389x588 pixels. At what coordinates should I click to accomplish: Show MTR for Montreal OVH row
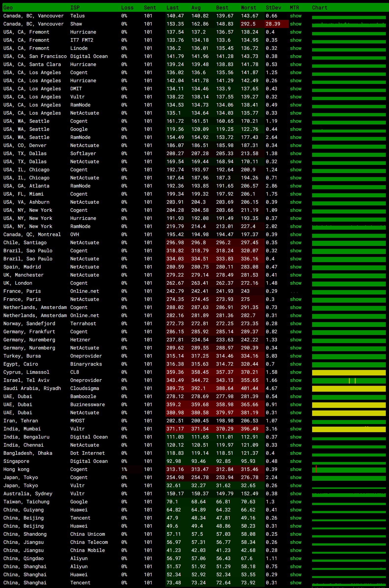[x=295, y=235]
